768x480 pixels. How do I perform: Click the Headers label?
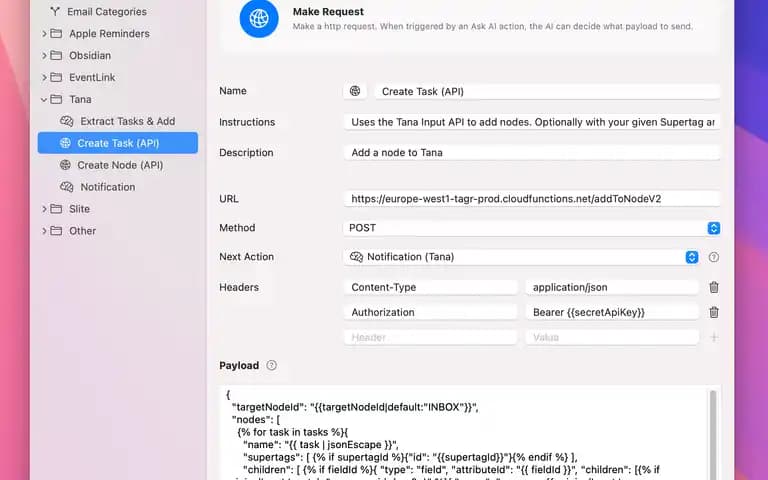(x=239, y=288)
